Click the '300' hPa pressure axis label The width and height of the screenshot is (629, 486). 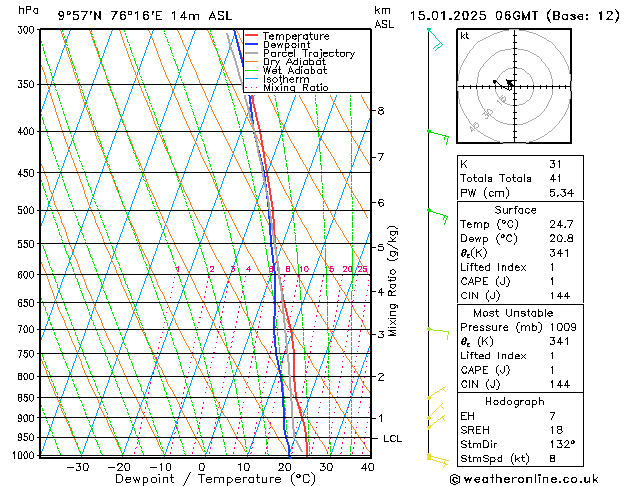(x=26, y=30)
